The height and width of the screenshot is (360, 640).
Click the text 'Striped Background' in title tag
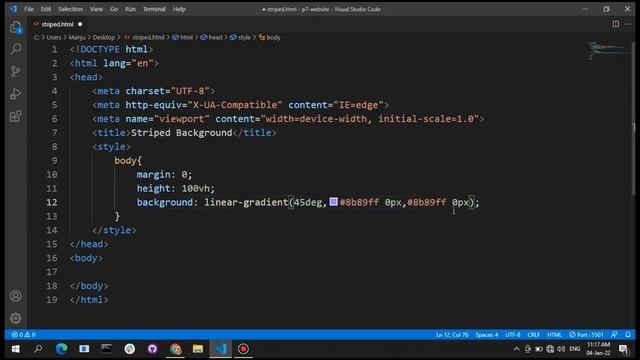pyautogui.click(x=182, y=133)
